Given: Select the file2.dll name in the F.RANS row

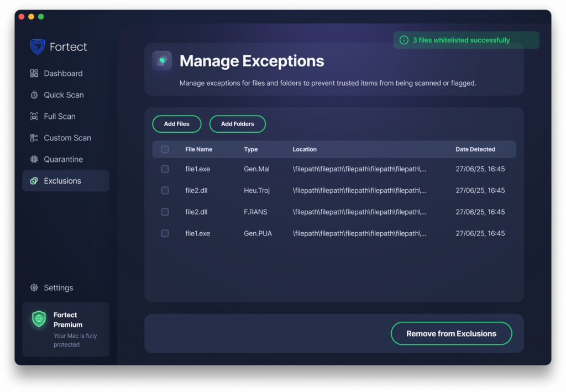Looking at the screenshot, I should [196, 212].
